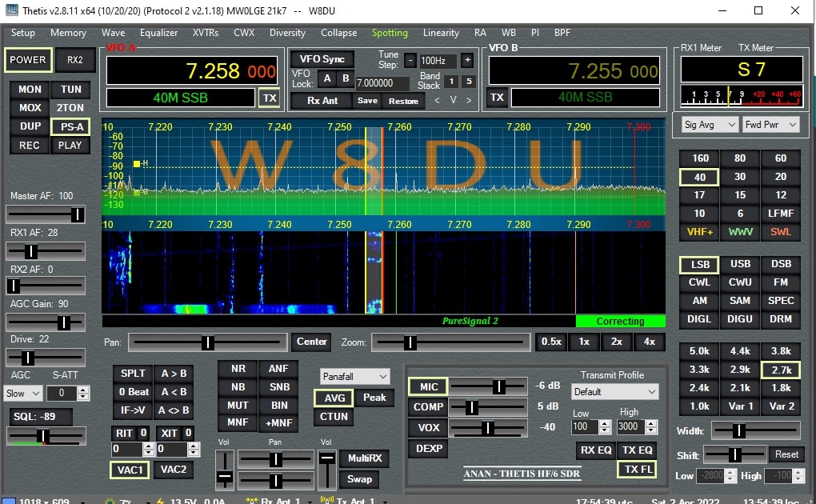
Task: Click Reset shift button
Action: (786, 454)
